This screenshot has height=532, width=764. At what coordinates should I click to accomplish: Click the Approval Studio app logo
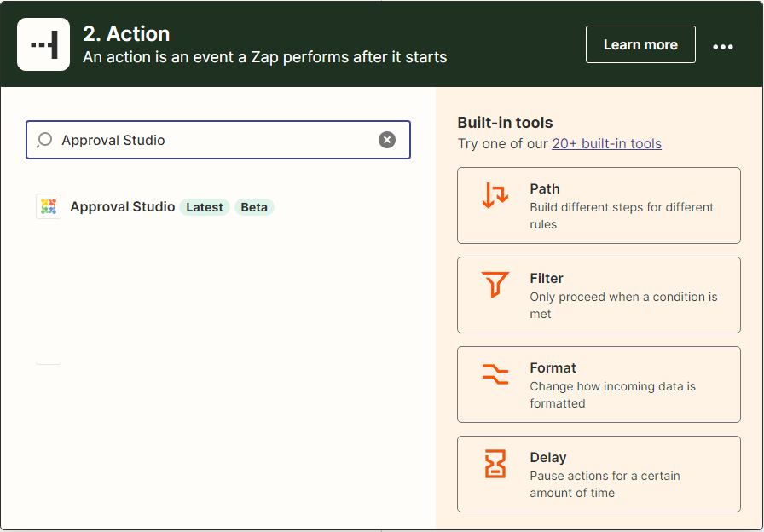click(49, 207)
